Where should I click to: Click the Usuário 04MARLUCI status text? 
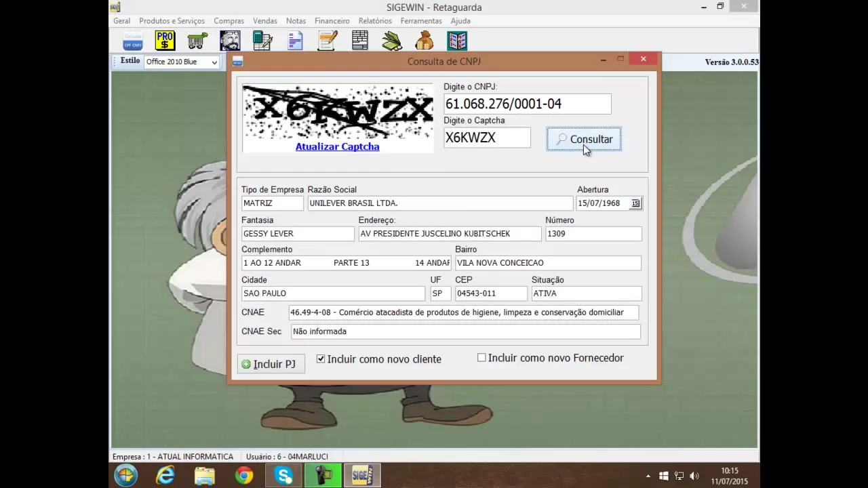287,457
